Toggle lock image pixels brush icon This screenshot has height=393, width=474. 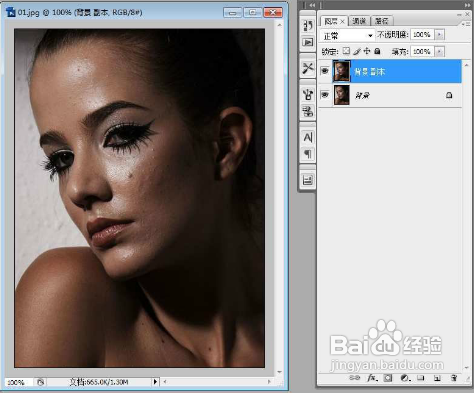tap(357, 51)
